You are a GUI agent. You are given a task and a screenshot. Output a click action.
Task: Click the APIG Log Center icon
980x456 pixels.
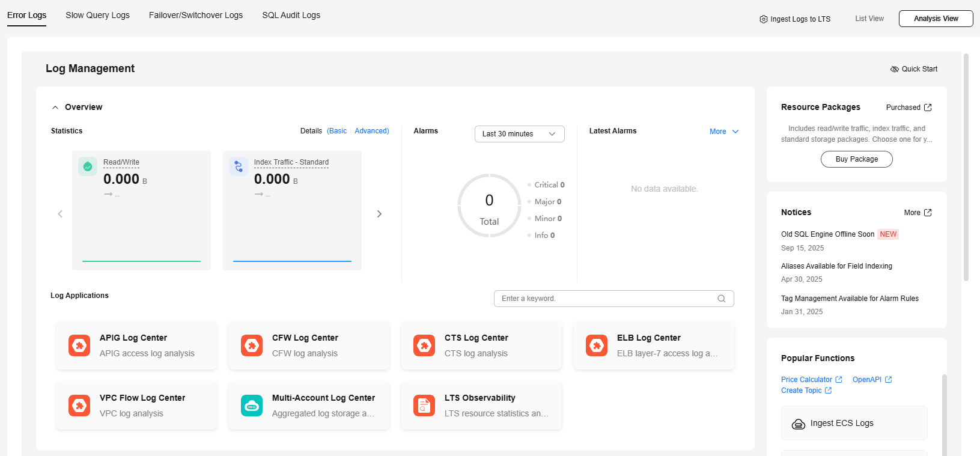[x=79, y=345]
